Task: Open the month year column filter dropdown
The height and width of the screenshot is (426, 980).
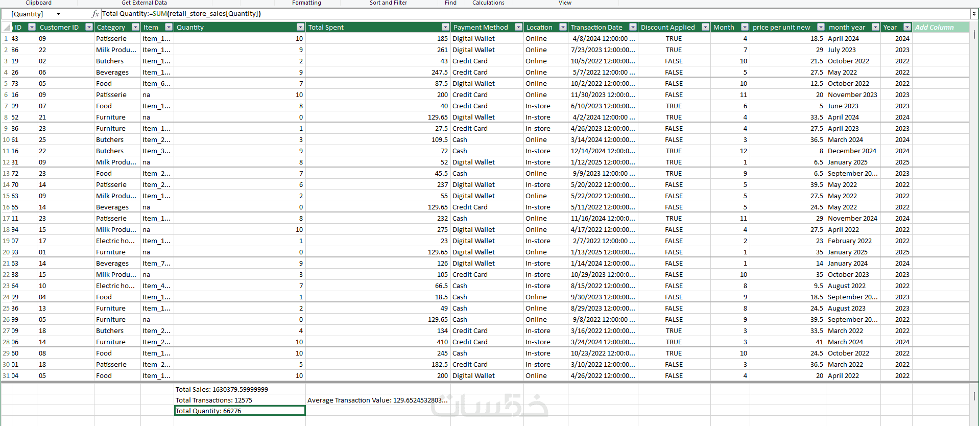Action: click(875, 27)
